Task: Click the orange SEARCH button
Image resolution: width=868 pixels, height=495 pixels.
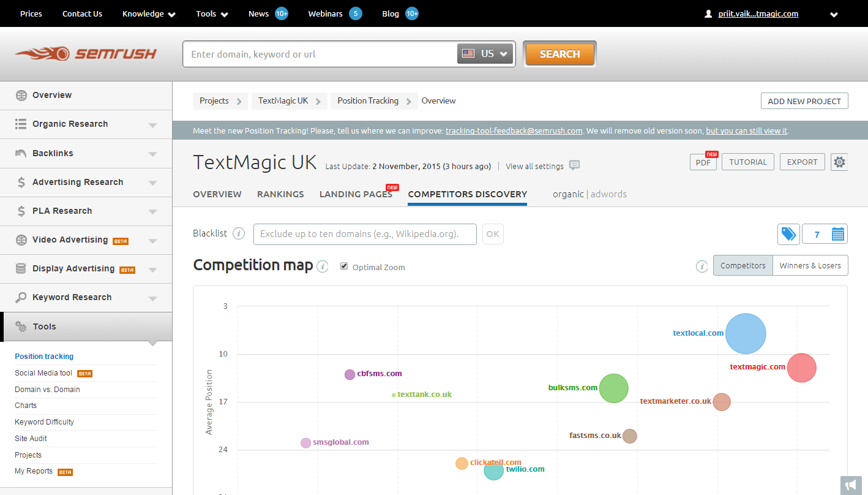Action: tap(559, 54)
